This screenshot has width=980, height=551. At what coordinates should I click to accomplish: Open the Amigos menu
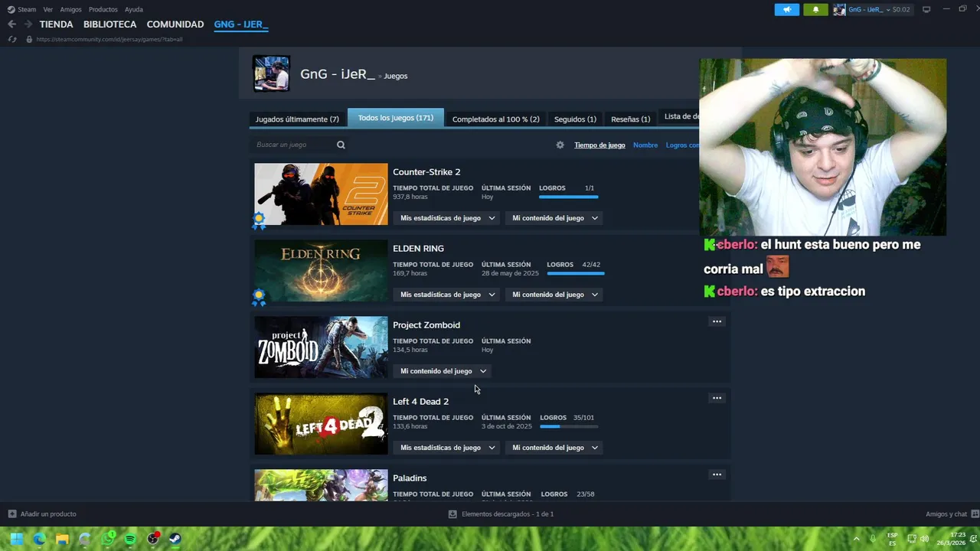click(70, 9)
